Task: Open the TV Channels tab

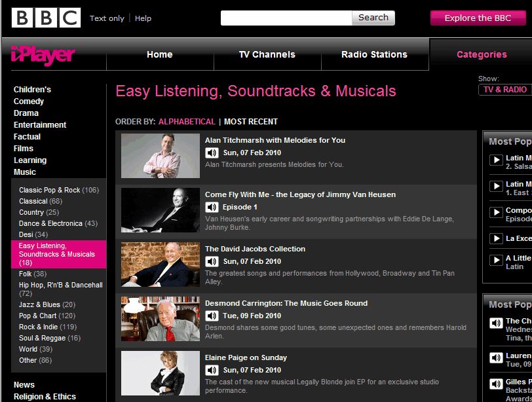Action: pos(267,54)
